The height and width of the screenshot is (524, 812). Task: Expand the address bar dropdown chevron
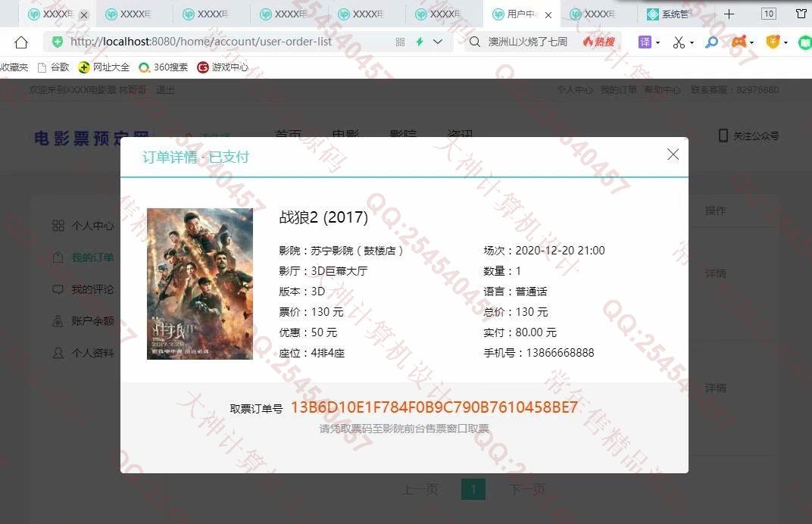pos(437,42)
